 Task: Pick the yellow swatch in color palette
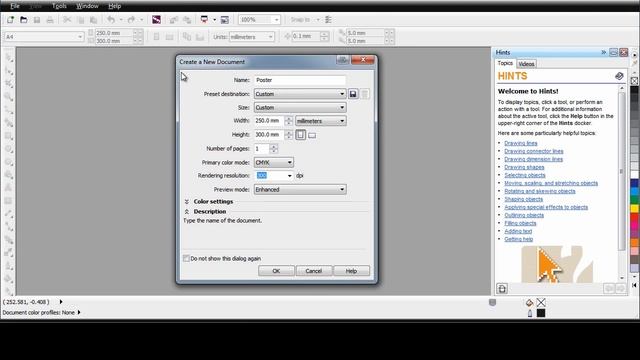(635, 209)
